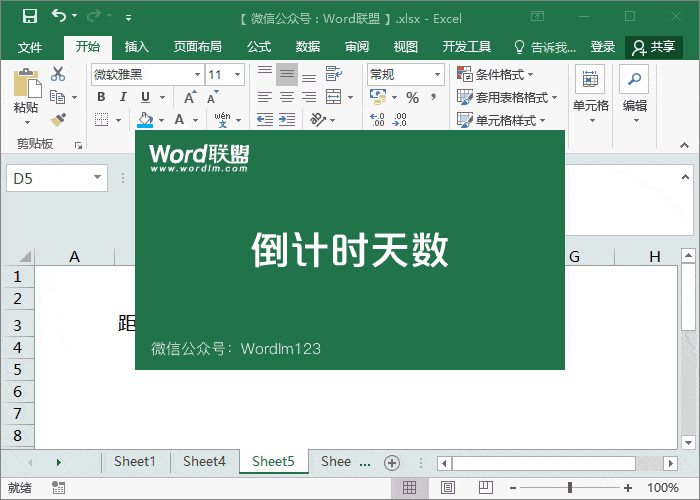The width and height of the screenshot is (700, 500).
Task: Select the Sheet4 tab
Action: [x=204, y=461]
